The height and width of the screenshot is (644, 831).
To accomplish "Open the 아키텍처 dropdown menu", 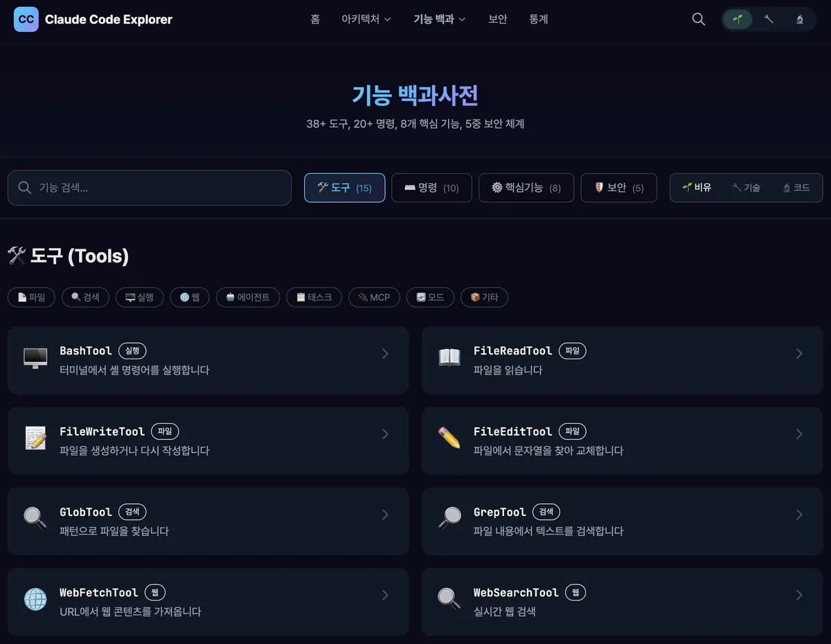I will pos(366,19).
